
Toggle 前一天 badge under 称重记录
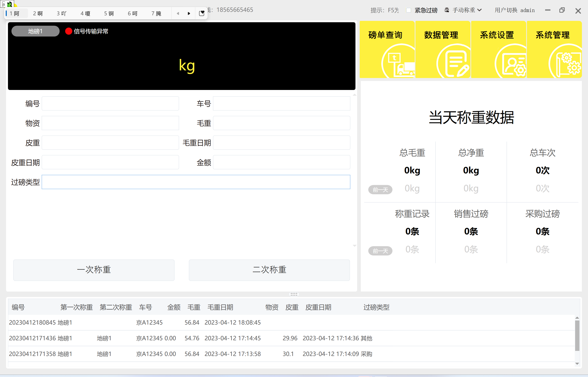pos(380,251)
